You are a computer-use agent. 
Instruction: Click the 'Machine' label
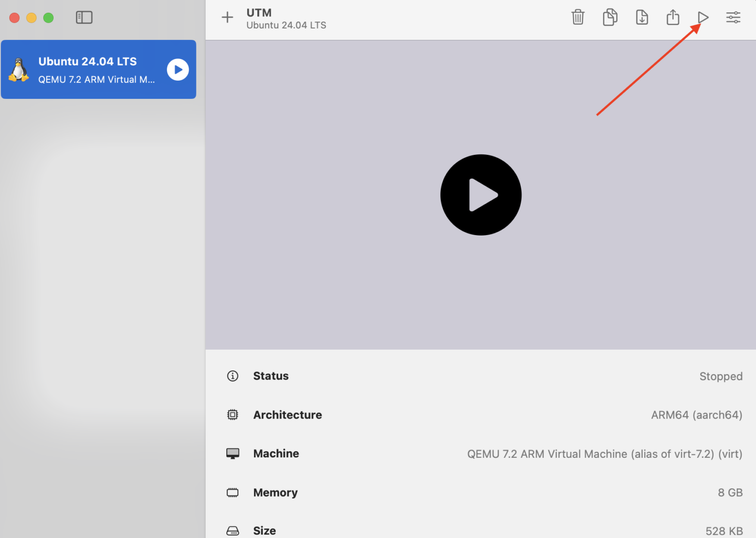pyautogui.click(x=276, y=453)
